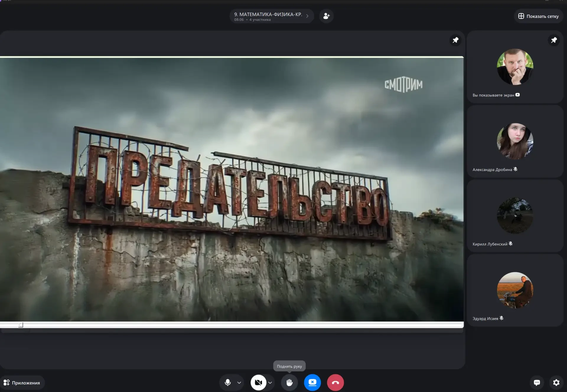Unpin the shared screen in main view

point(455,40)
